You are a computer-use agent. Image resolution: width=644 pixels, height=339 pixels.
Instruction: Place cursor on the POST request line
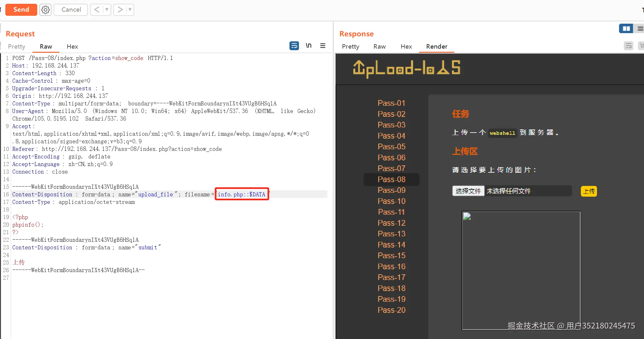click(x=92, y=58)
